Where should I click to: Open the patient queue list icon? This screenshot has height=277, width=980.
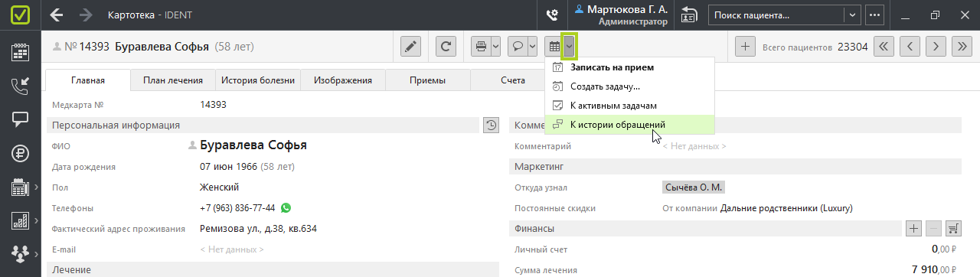pyautogui.click(x=690, y=15)
